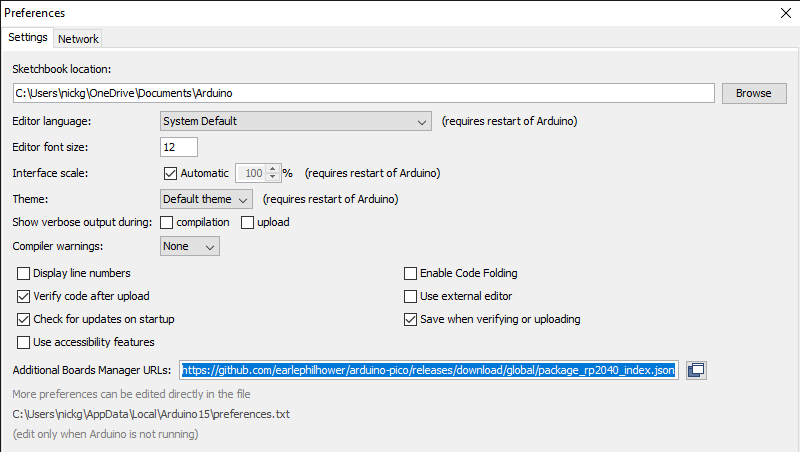The width and height of the screenshot is (800, 452).
Task: Switch to the Network tab
Action: click(78, 39)
